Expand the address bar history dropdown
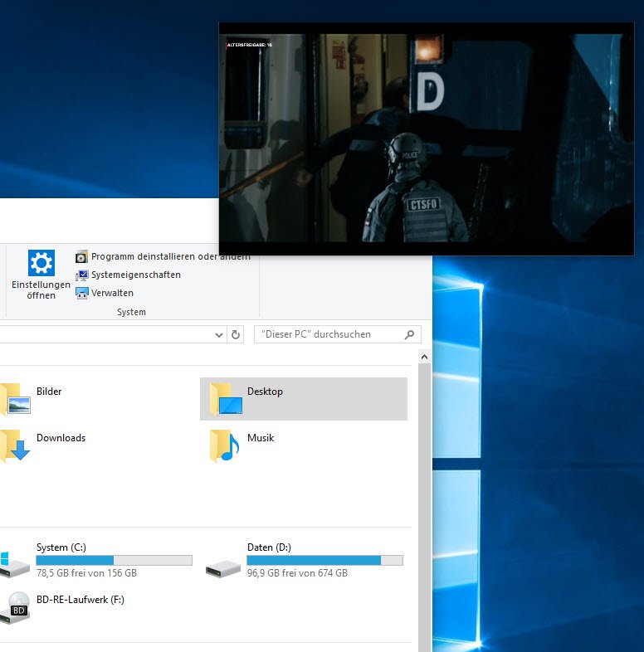The width and height of the screenshot is (644, 652). point(219,335)
